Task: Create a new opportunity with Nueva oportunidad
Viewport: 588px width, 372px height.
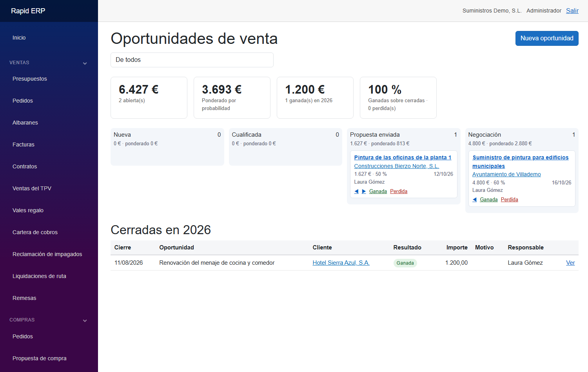Action: pos(547,38)
